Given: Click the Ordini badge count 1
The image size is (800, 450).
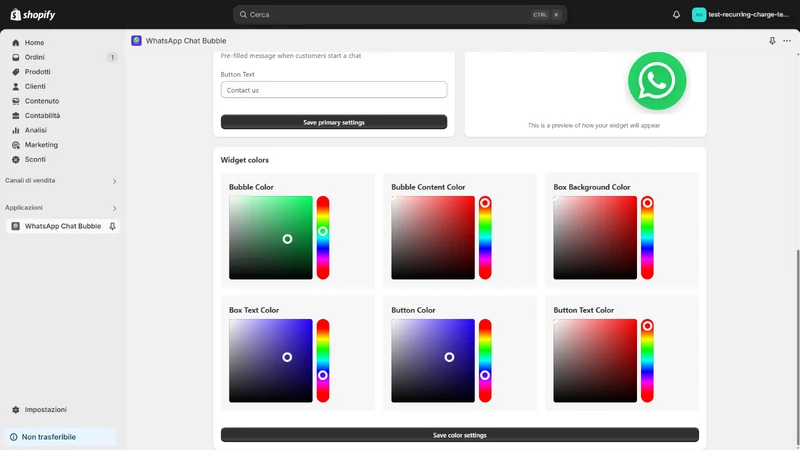Looking at the screenshot, I should [x=112, y=57].
